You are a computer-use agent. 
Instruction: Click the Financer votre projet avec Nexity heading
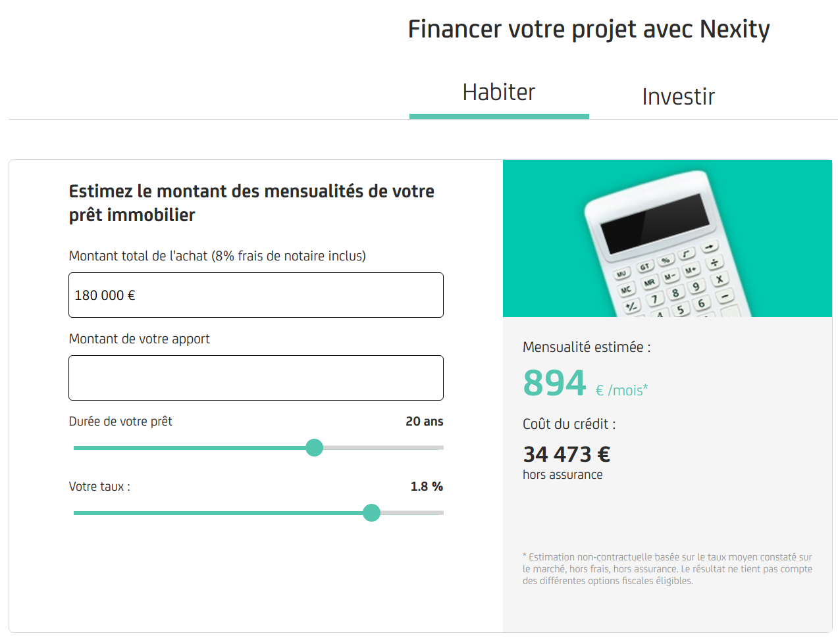[x=589, y=29]
